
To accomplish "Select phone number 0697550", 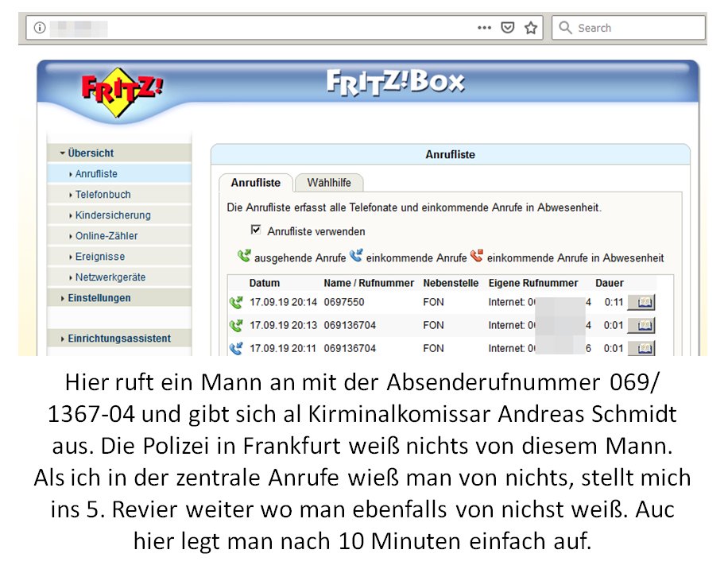I will click(x=344, y=302).
